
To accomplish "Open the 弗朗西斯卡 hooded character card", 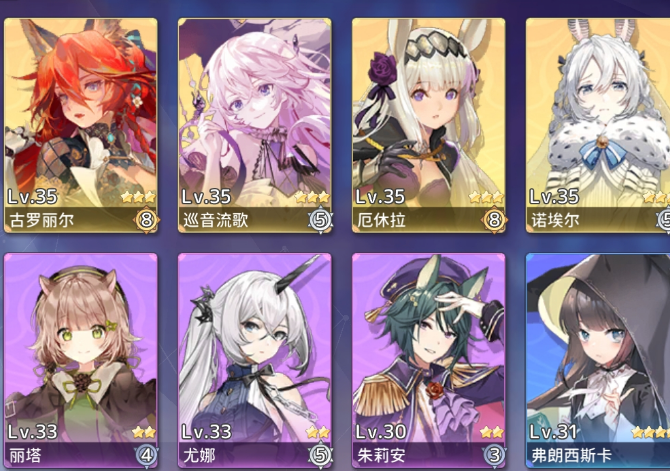I will click(x=598, y=360).
